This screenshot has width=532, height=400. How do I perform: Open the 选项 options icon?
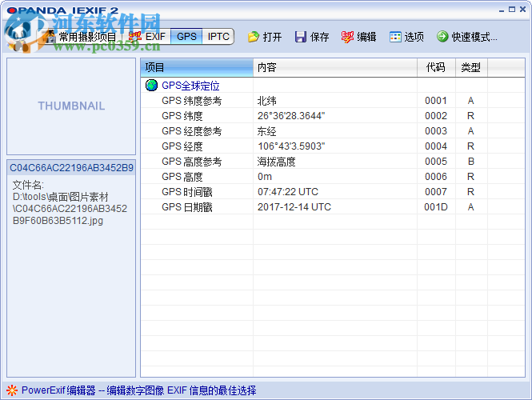(395, 37)
